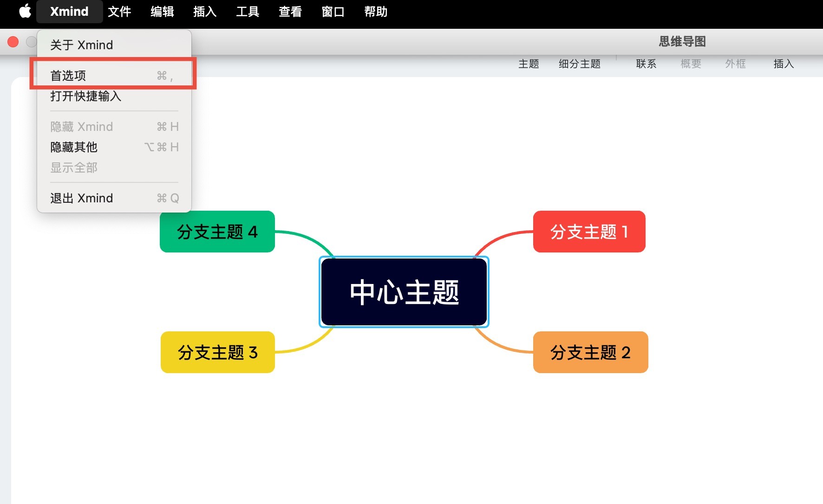This screenshot has width=823, height=504.
Task: Click 概要 to add a summary
Action: click(x=690, y=64)
